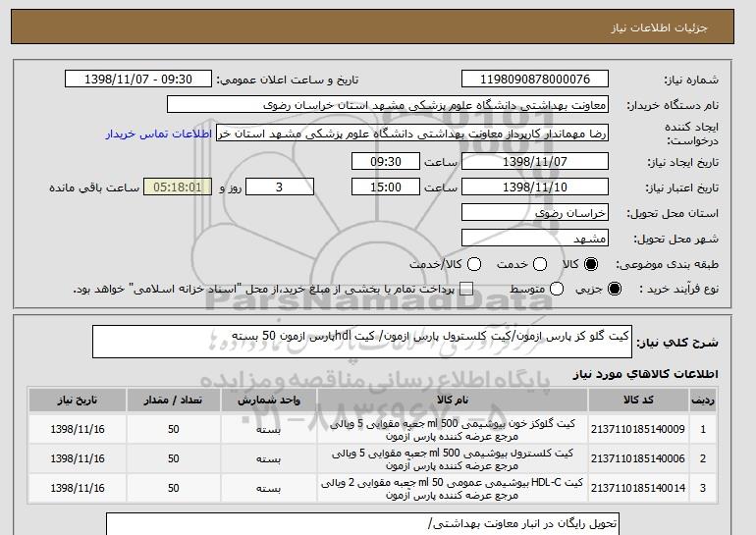
Task: Click the ایجاد کننده درخواست field
Action: tap(412, 134)
